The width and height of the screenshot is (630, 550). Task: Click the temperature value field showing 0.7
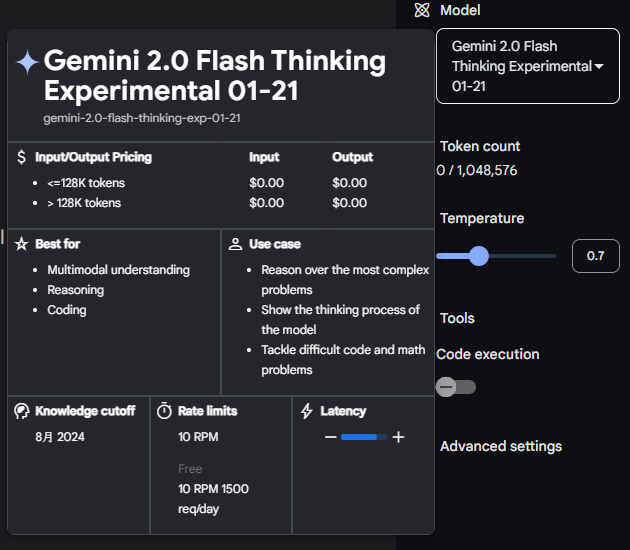(595, 256)
